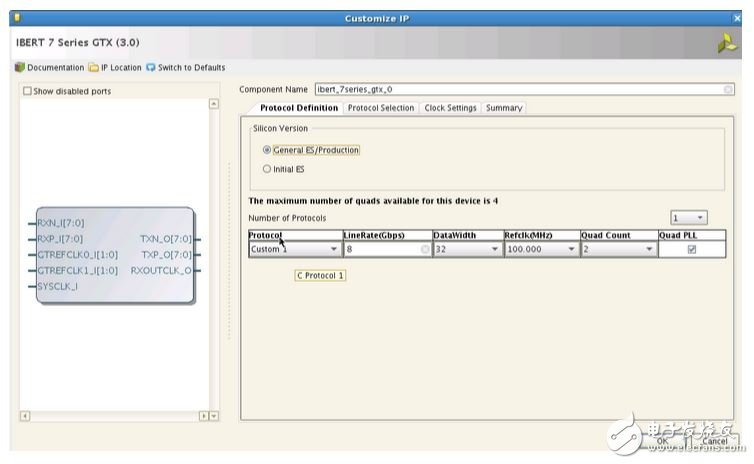Click the IBERT block symbol diagram
Screen dimensions: 754x464
(x=115, y=255)
